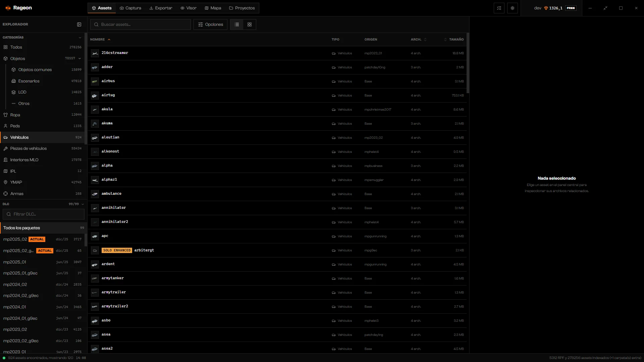644x362 pixels.
Task: Select the ambulance asset row
Action: click(277, 194)
